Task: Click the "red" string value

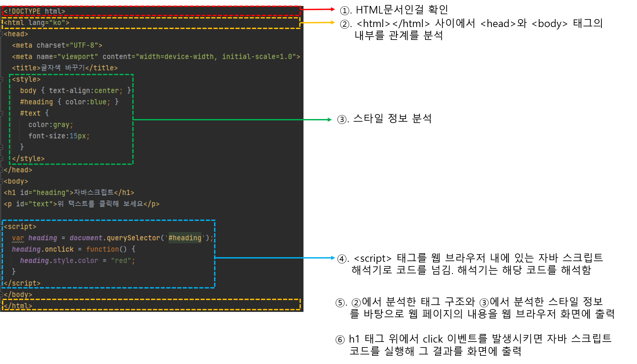Action: coord(121,260)
